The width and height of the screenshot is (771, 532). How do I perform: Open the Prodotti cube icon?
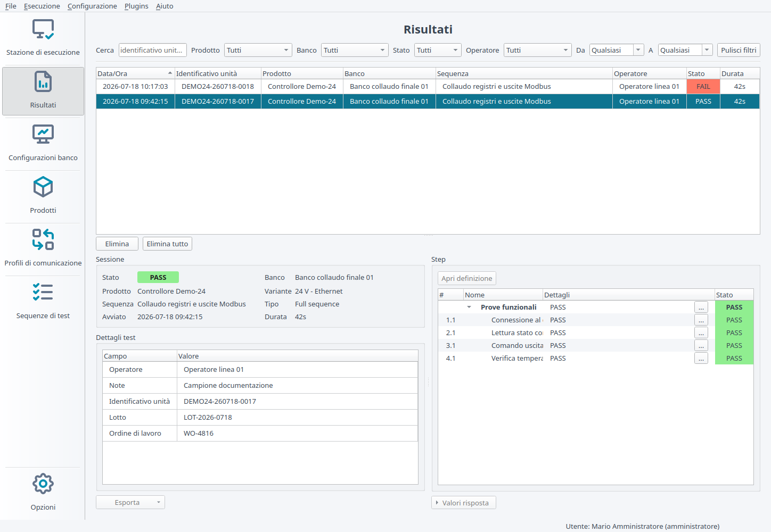click(x=43, y=187)
